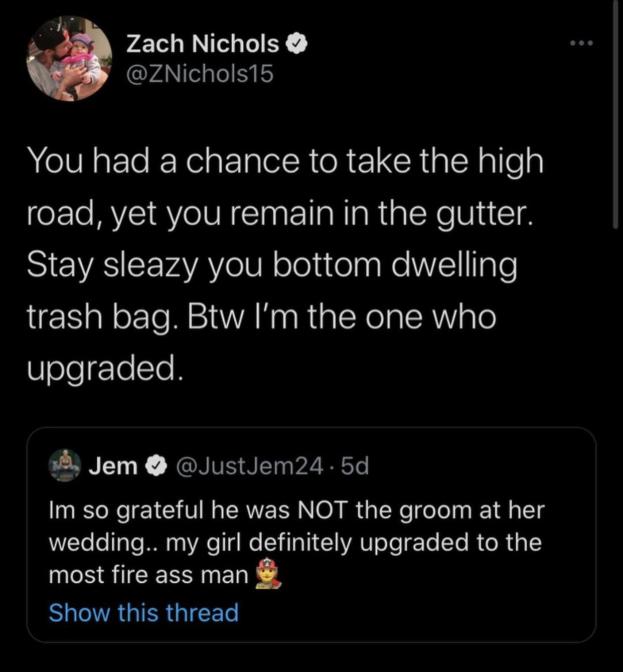
Task: Open the three-dot more options menu
Action: [582, 44]
